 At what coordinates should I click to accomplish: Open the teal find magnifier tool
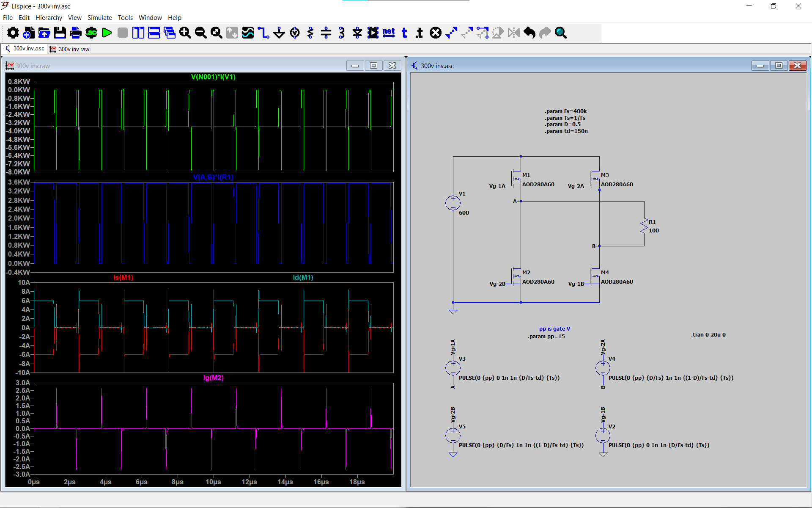(x=561, y=33)
